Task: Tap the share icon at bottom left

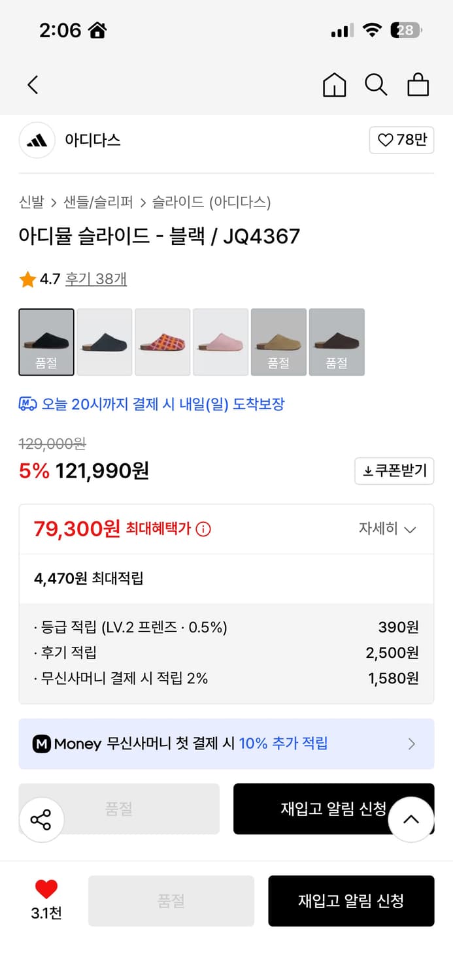Action: pos(42,819)
